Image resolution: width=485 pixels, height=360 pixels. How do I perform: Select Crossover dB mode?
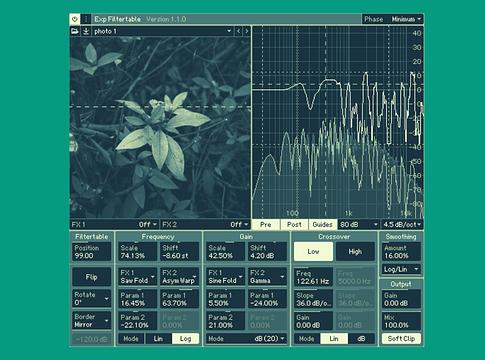coord(361,339)
